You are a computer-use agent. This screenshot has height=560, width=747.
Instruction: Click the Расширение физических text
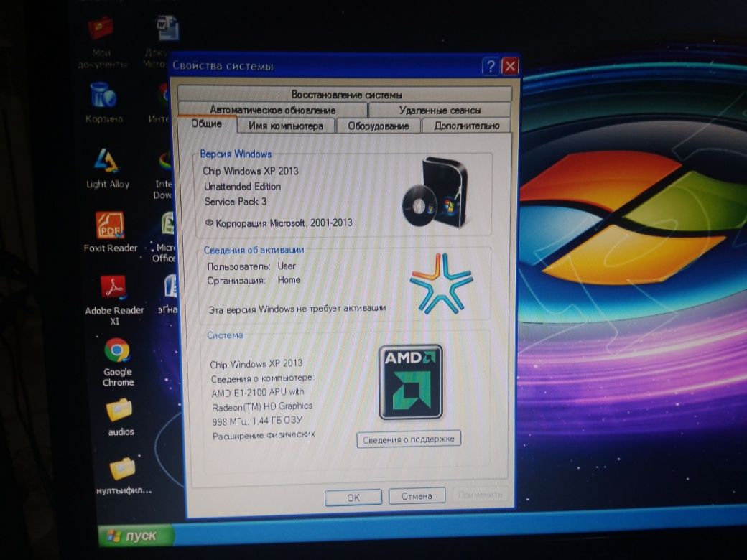coord(264,435)
